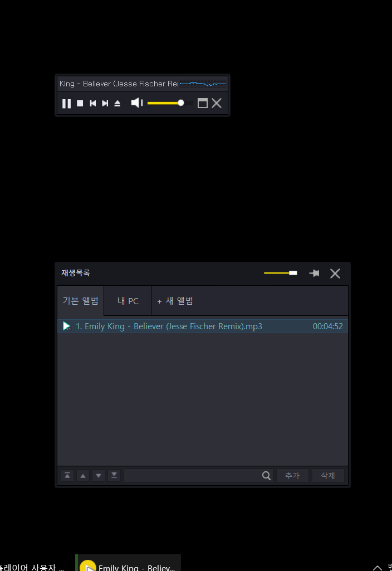
Task: Click the 삭제 delete button
Action: pos(328,476)
